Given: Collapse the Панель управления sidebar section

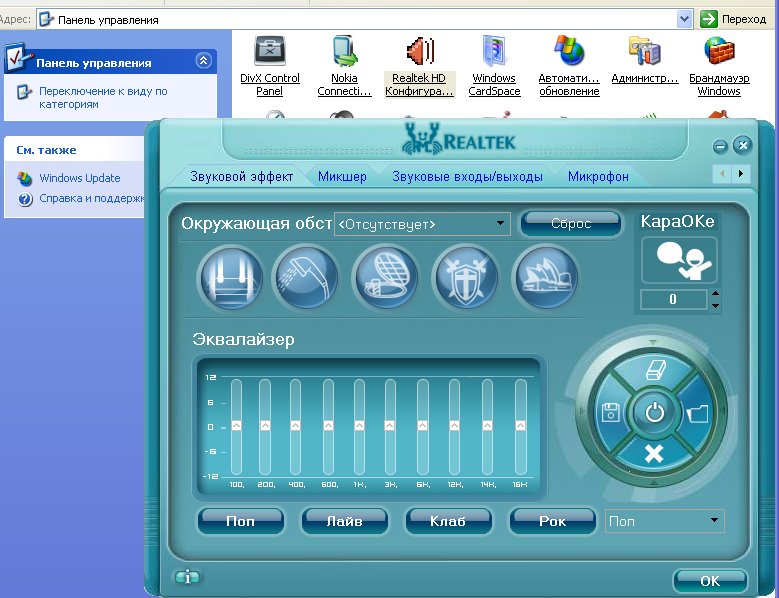Looking at the screenshot, I should pyautogui.click(x=203, y=61).
